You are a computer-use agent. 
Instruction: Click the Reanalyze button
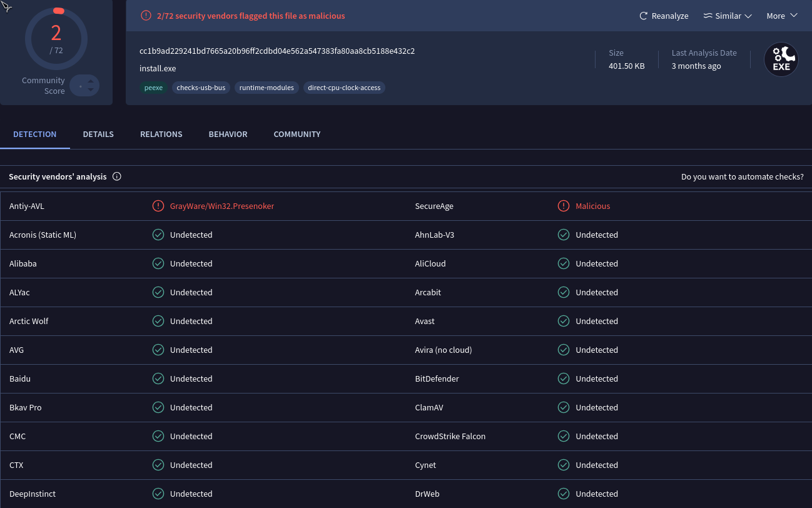(664, 16)
